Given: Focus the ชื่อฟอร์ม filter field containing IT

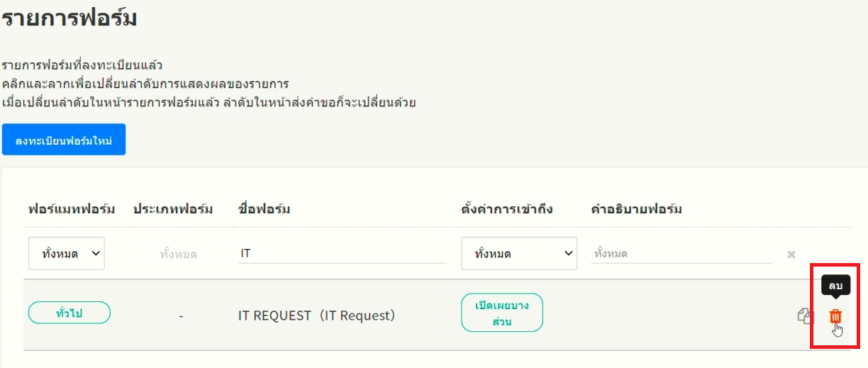Looking at the screenshot, I should tap(343, 253).
